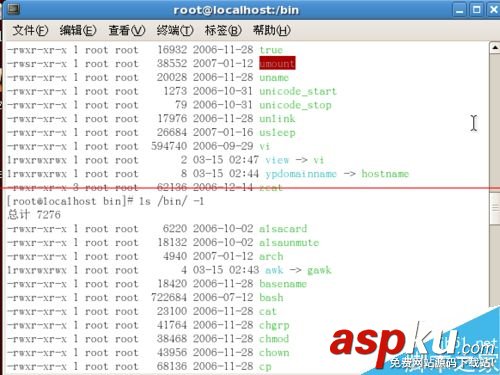The width and height of the screenshot is (500, 375).
Task: Open the 标签(B) menu
Action: click(x=223, y=31)
